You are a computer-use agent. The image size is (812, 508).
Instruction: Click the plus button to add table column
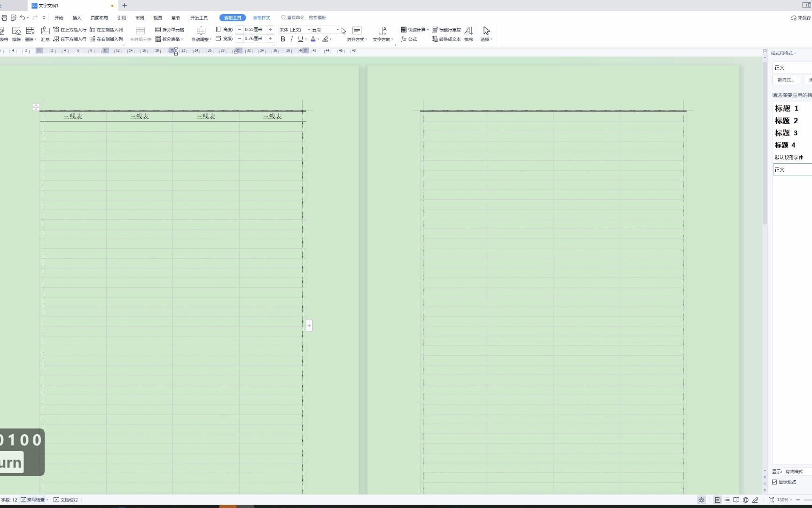point(309,325)
